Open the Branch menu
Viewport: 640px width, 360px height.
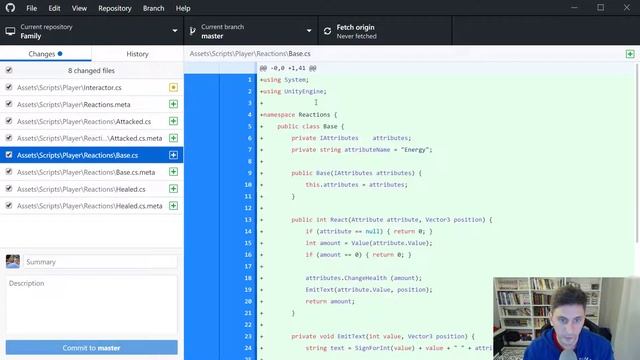(153, 8)
